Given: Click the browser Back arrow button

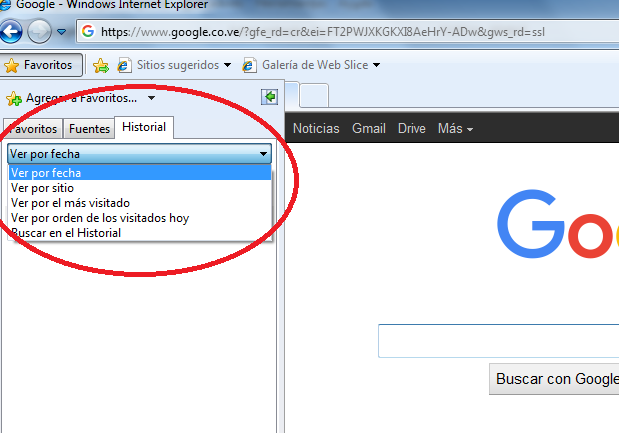Looking at the screenshot, I should (10, 32).
